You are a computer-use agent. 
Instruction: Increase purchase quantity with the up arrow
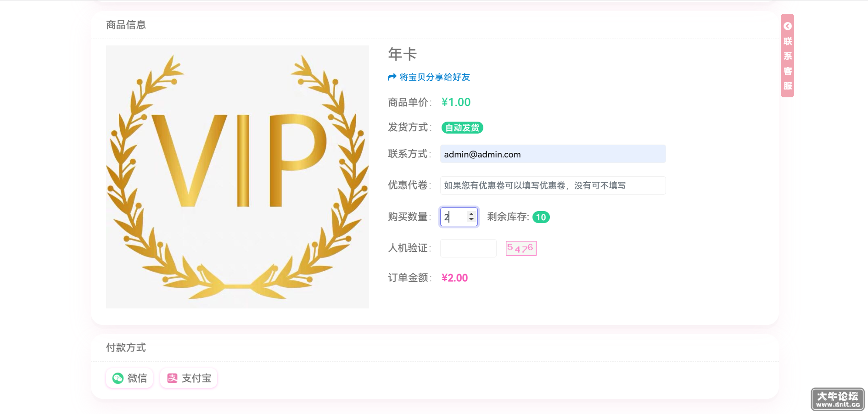point(471,214)
